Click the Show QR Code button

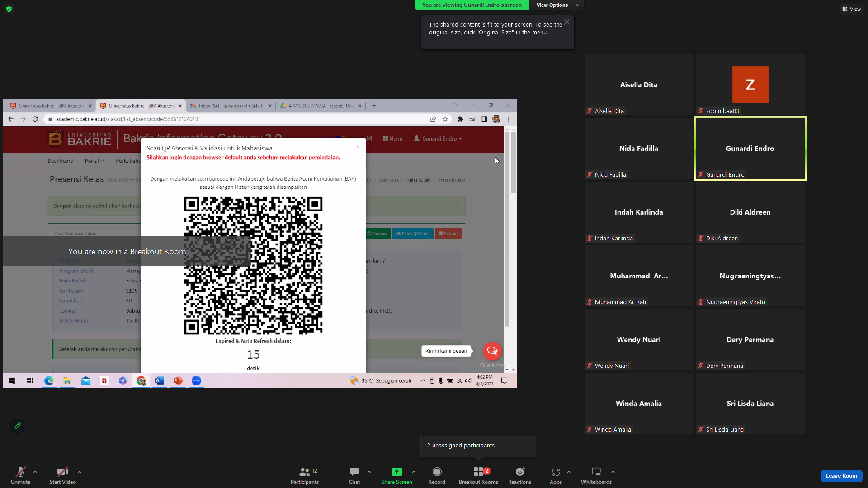(x=413, y=234)
